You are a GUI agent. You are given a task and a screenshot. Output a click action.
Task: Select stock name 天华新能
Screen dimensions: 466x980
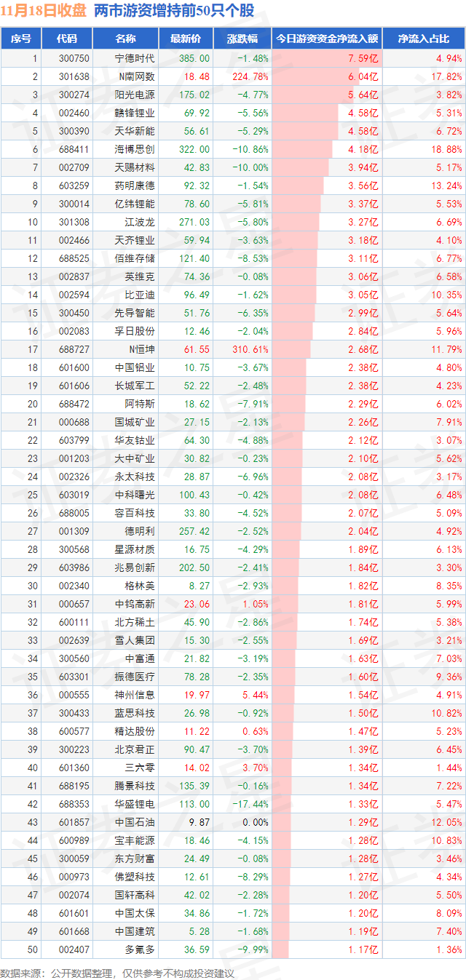coord(135,131)
